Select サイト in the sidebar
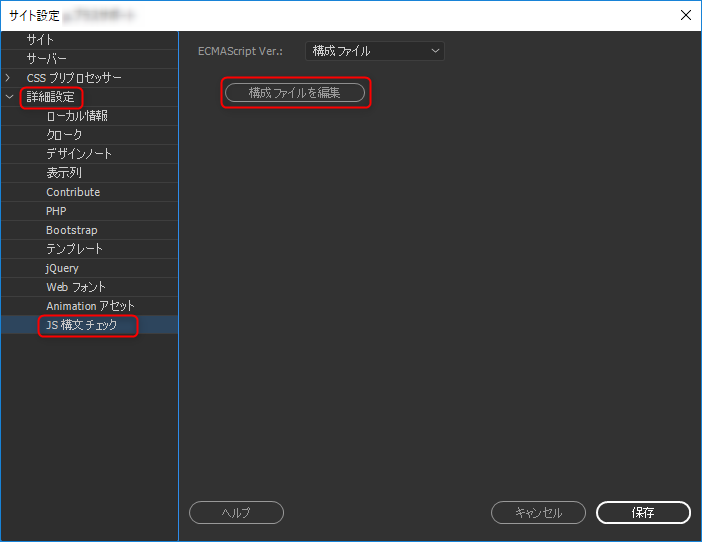 [41, 40]
